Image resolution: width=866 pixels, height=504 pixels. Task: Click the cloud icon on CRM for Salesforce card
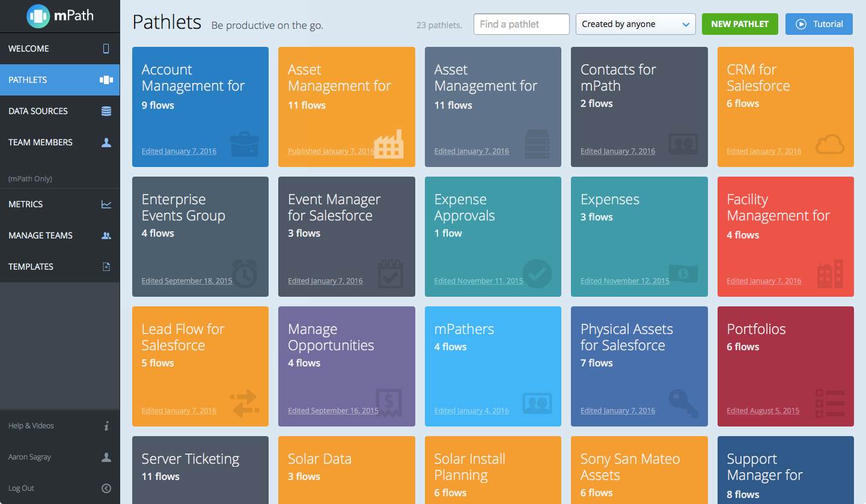pos(830,145)
